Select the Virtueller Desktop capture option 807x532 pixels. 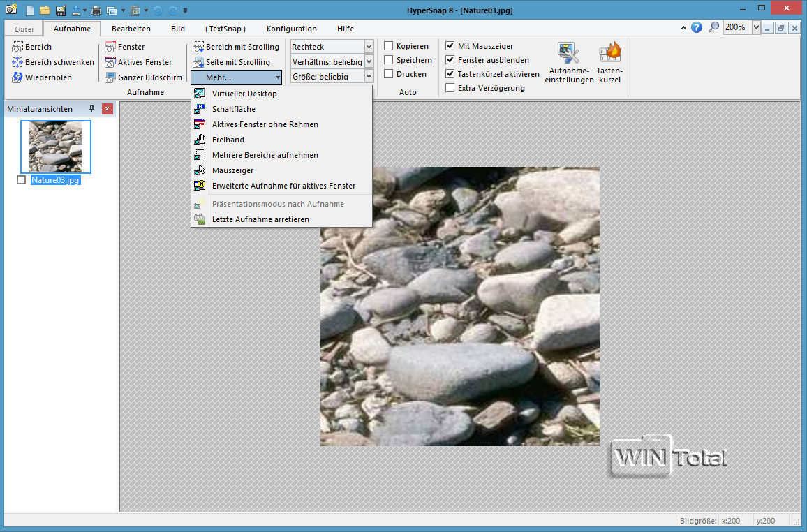244,94
